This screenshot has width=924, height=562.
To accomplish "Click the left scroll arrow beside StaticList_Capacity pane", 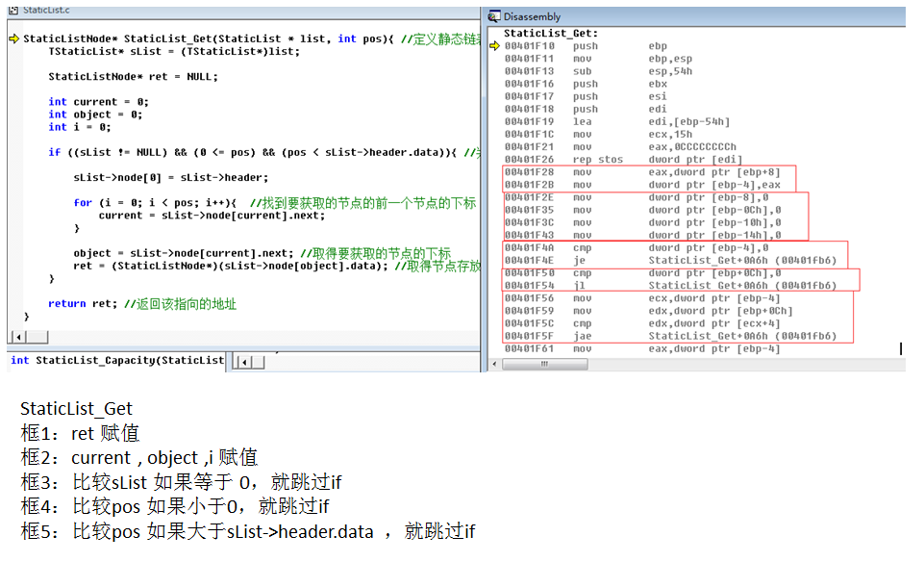I will [244, 362].
